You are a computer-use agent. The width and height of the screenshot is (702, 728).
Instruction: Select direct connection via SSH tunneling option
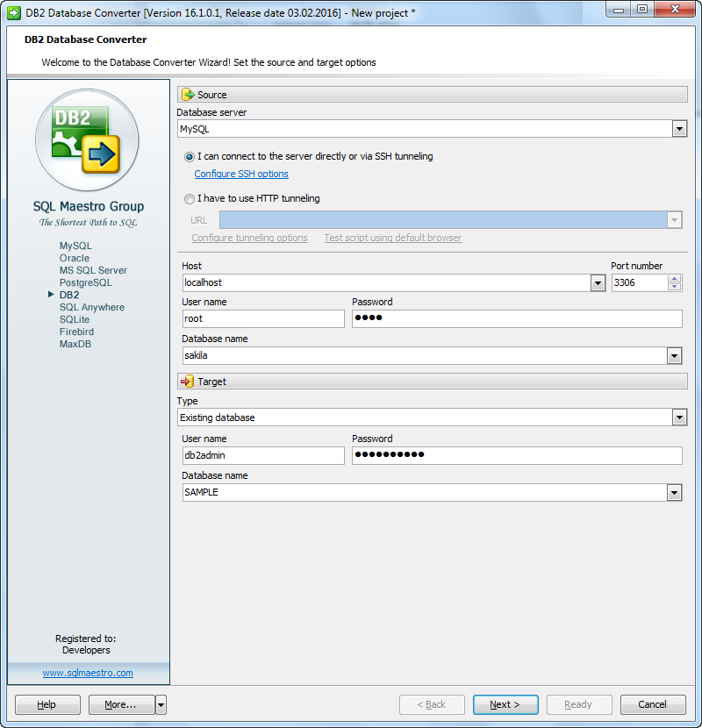[189, 156]
